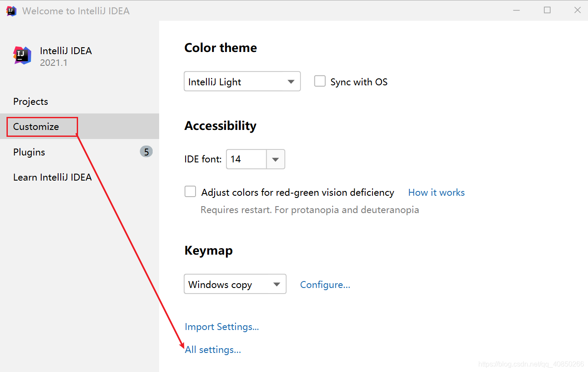
Task: Toggle red-green vision deficiency colors
Action: click(x=190, y=191)
